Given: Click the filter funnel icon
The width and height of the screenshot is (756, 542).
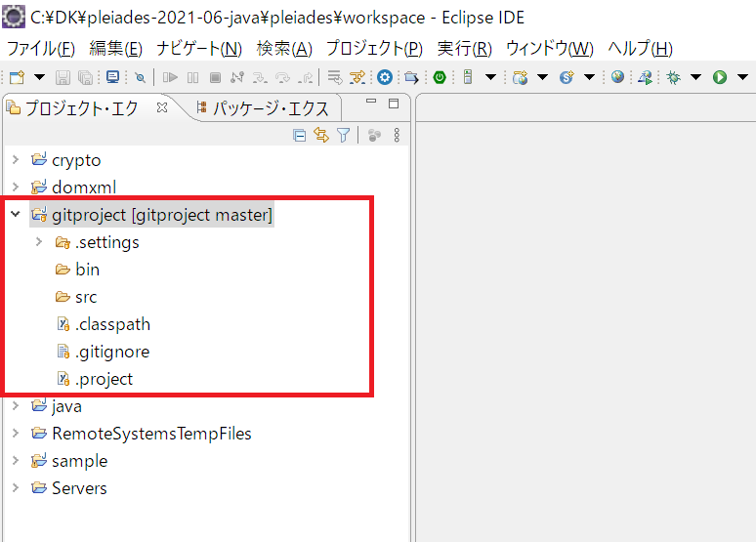Looking at the screenshot, I should tap(343, 136).
